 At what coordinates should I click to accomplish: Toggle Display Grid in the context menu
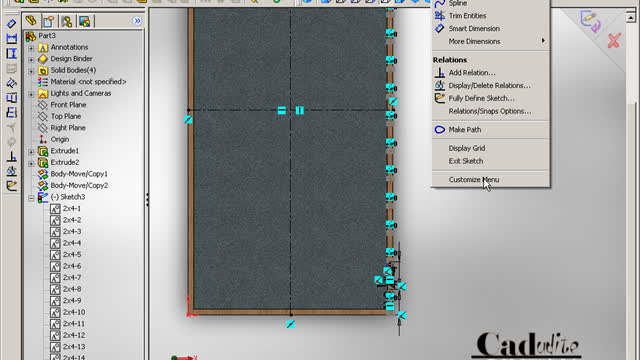pyautogui.click(x=491, y=148)
